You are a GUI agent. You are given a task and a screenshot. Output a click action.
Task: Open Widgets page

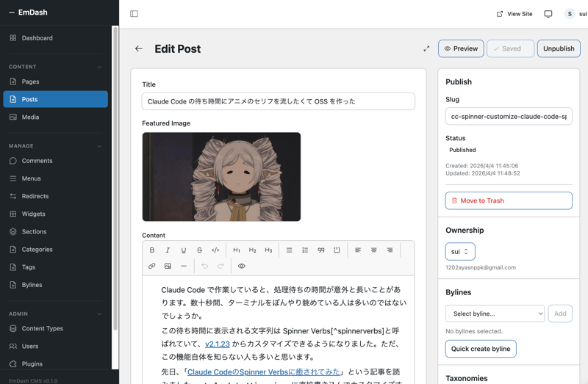(56, 214)
